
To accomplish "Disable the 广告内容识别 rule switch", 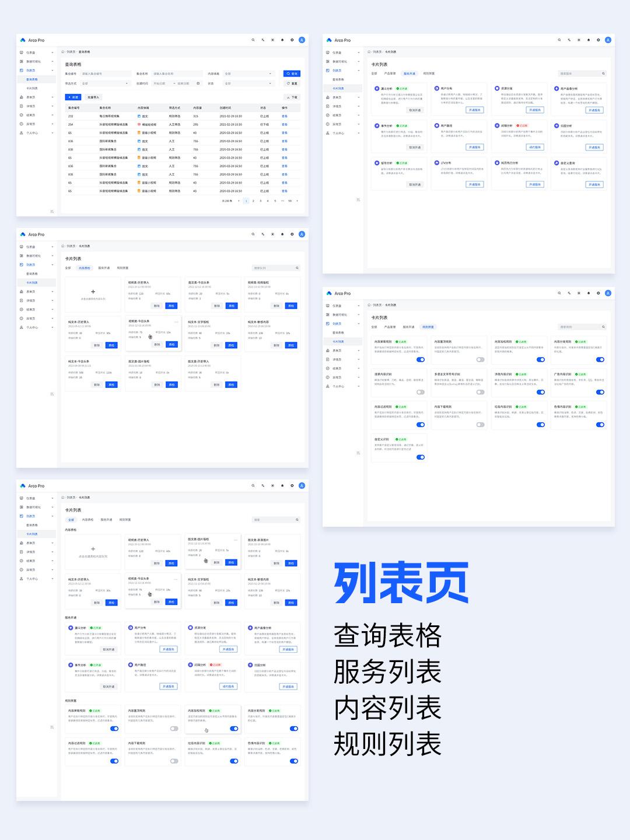I will point(600,392).
